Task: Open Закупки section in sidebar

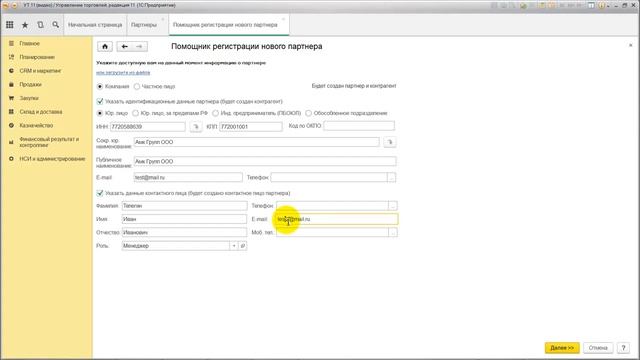Action: [x=29, y=98]
